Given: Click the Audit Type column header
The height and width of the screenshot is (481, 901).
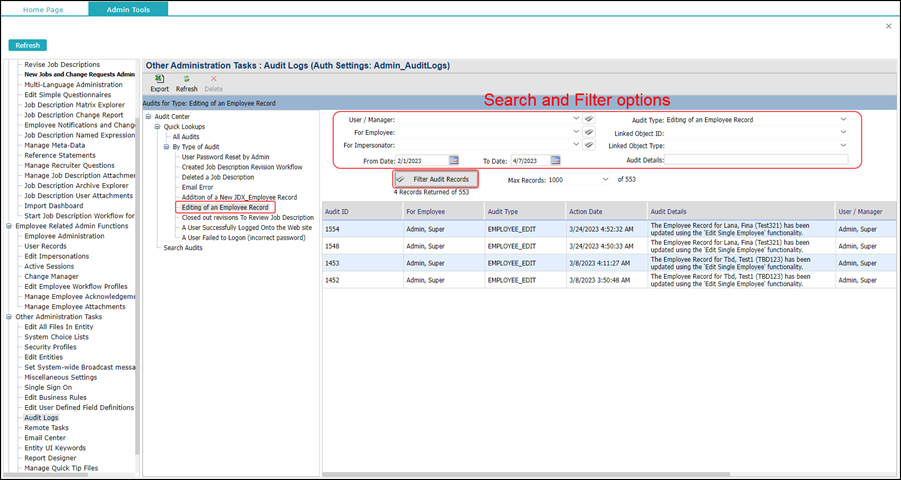Looking at the screenshot, I should (525, 211).
